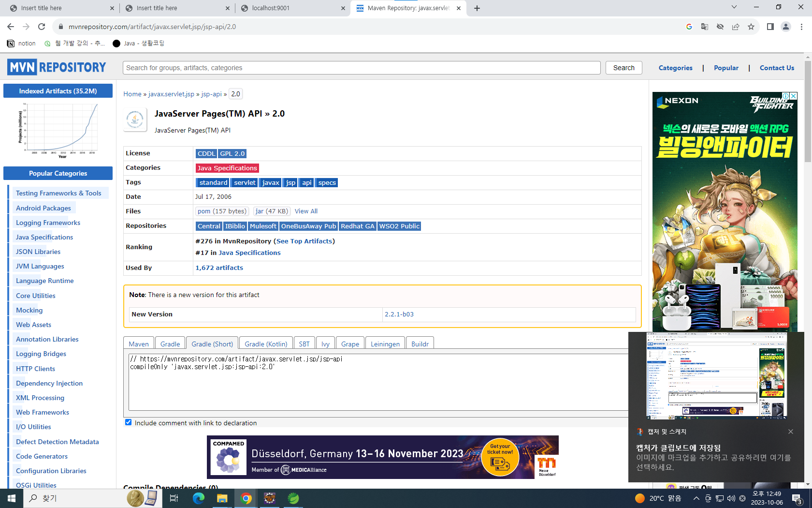This screenshot has width=812, height=508.
Task: Open Dependency Injection category
Action: click(x=49, y=383)
